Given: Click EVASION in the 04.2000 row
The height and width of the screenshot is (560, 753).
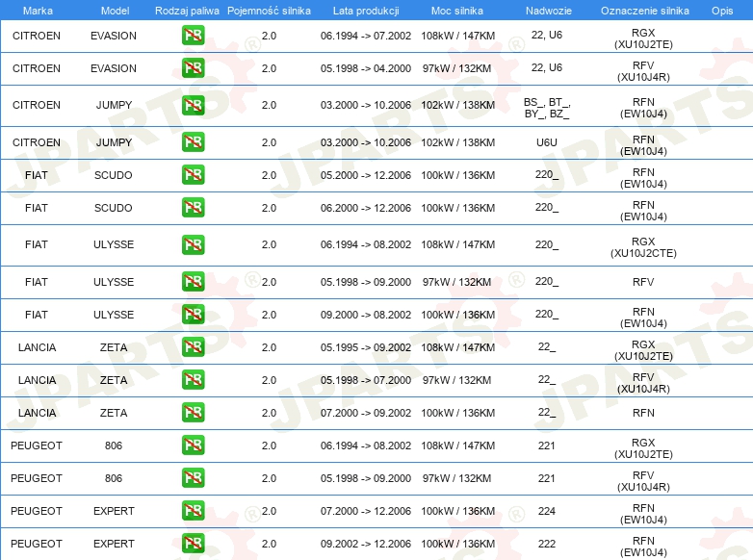Looking at the screenshot, I should pos(114,68).
